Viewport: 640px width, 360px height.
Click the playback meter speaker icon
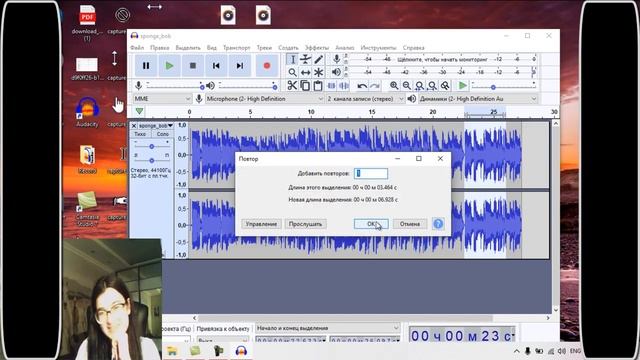(x=336, y=72)
